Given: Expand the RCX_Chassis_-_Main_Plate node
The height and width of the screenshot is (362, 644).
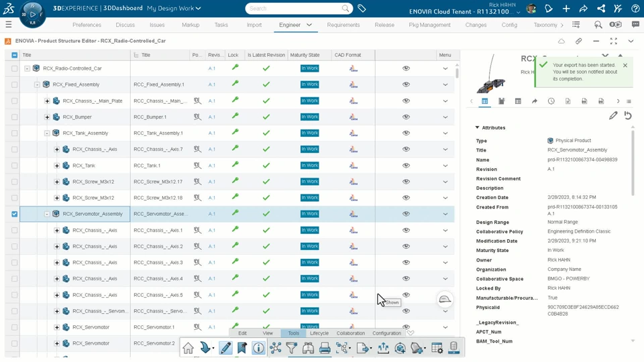Looking at the screenshot, I should (x=47, y=101).
